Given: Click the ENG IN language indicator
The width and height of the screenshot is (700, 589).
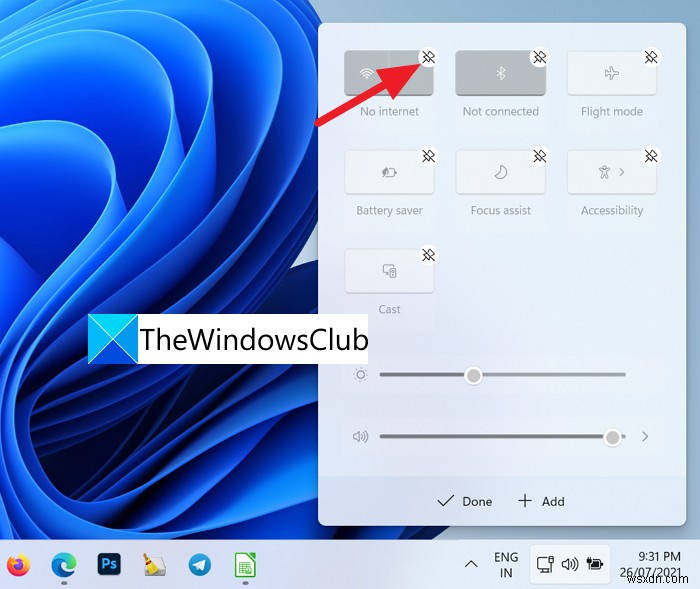Looking at the screenshot, I should click(x=506, y=565).
